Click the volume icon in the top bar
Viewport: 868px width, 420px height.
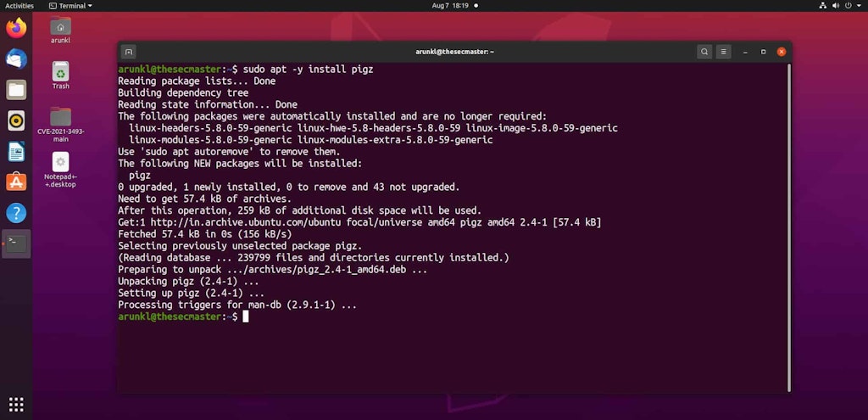[x=836, y=6]
